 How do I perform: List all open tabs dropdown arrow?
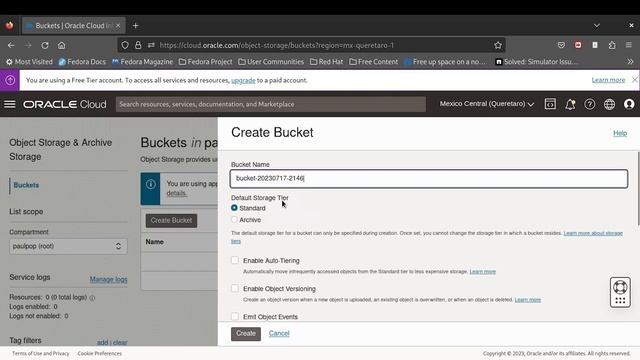click(597, 26)
